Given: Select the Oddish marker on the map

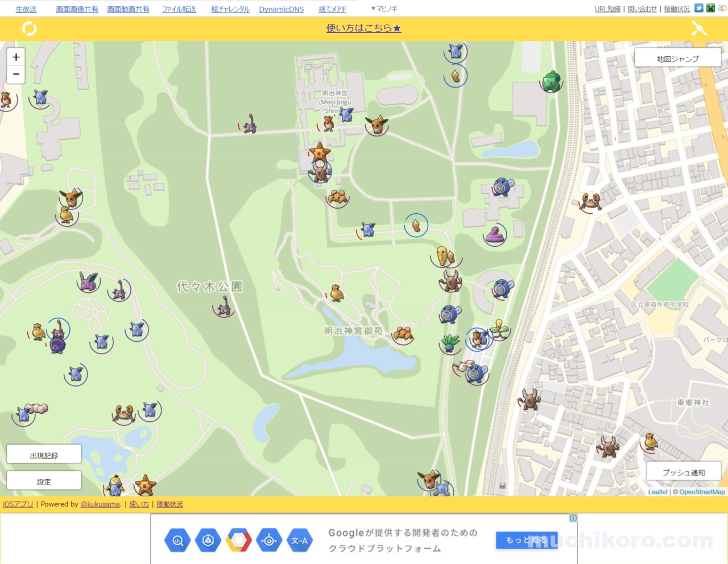Looking at the screenshot, I should coord(450,342).
